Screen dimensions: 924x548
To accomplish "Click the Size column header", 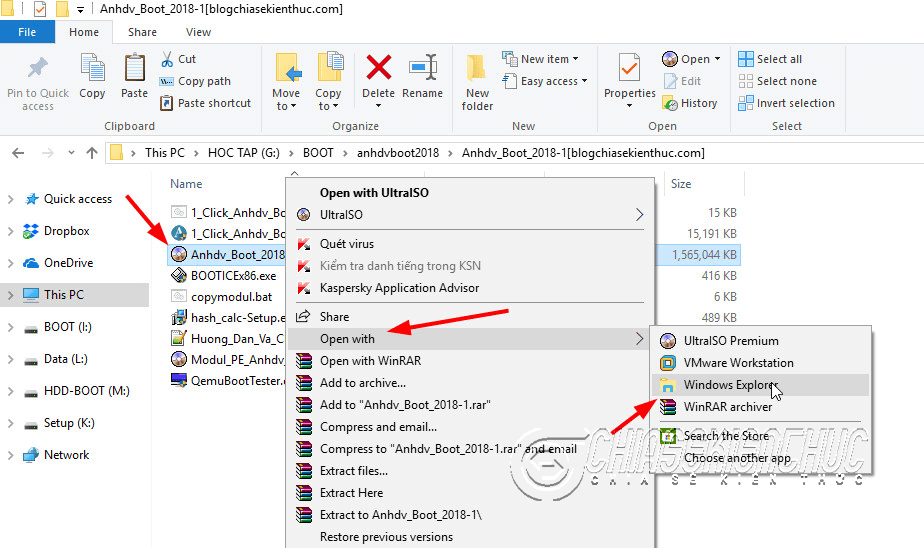I will pos(681,184).
